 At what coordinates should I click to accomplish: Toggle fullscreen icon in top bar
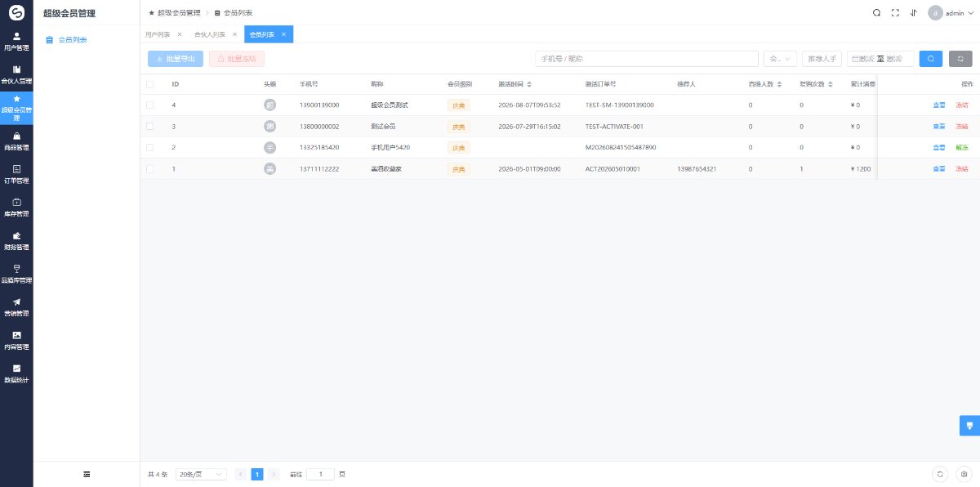pos(895,13)
